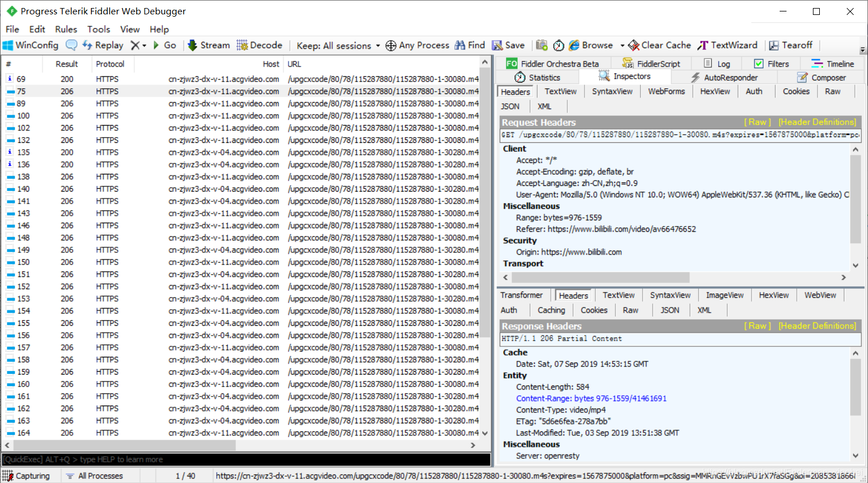Viewport: 868px width, 483px height.
Task: Open the Timeline tab
Action: (833, 64)
